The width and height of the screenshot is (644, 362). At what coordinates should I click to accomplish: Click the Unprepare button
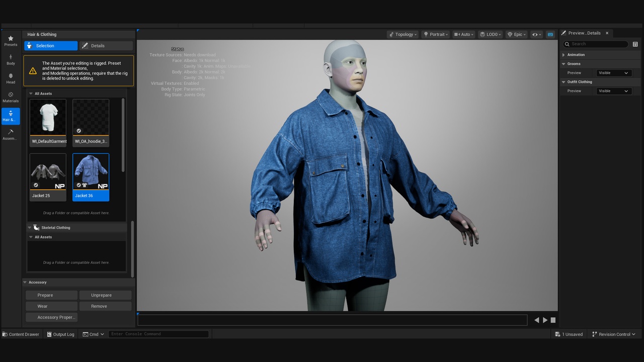click(x=105, y=295)
